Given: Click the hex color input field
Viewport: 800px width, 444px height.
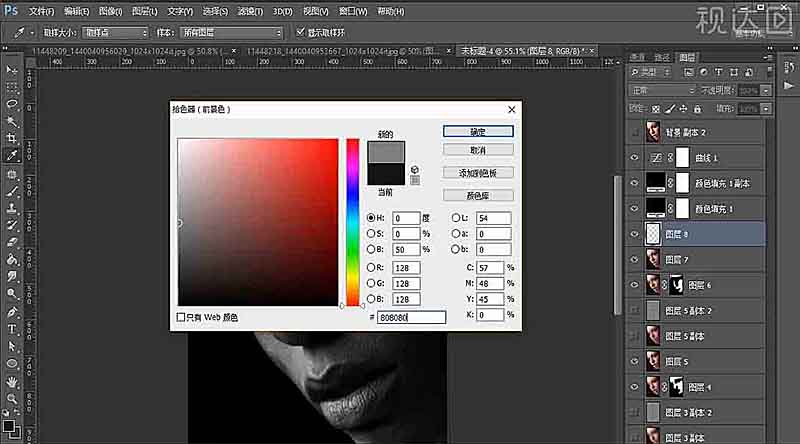Looking at the screenshot, I should [411, 317].
